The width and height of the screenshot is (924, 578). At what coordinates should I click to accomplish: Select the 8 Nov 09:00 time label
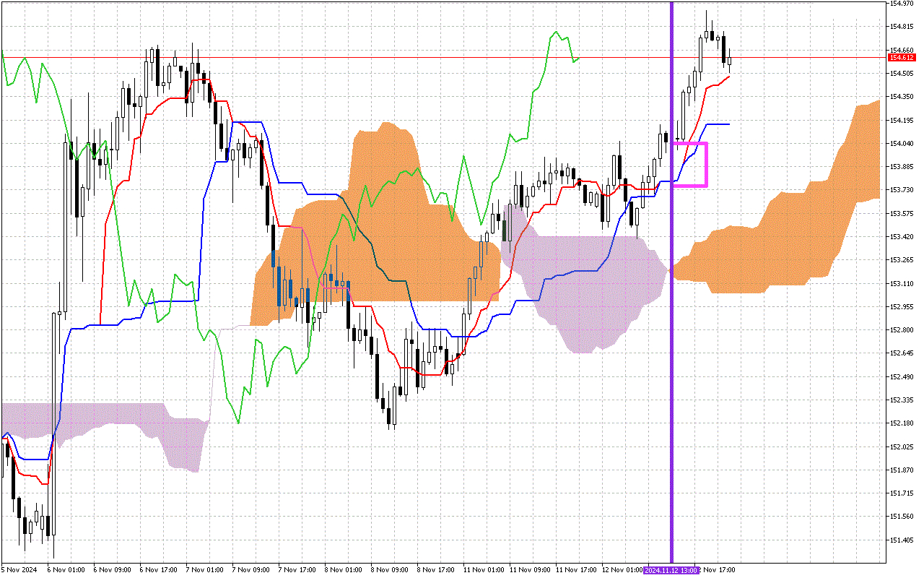click(x=388, y=570)
